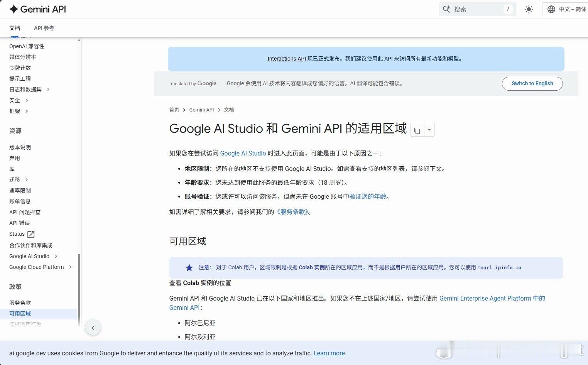588x365 pixels.
Task: Click the 资源 sidebar heading
Action: coord(15,131)
